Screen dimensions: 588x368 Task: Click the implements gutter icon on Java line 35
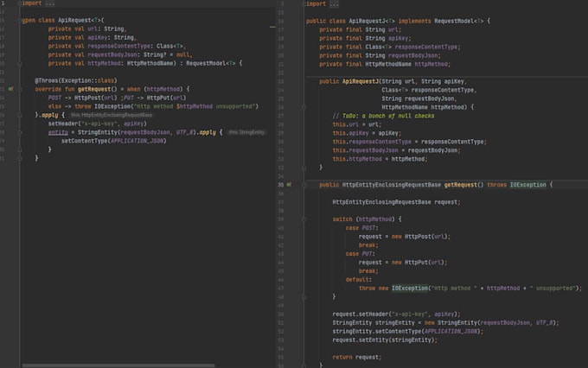coord(289,185)
